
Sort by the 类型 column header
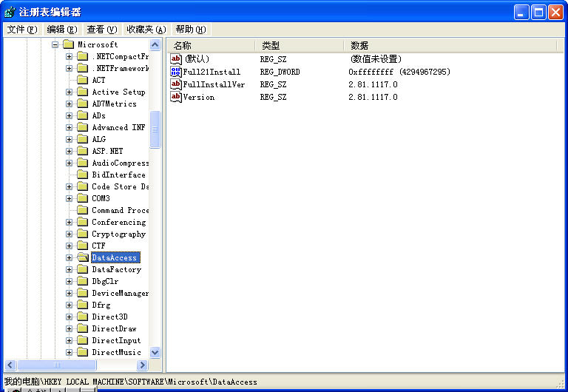coord(300,46)
